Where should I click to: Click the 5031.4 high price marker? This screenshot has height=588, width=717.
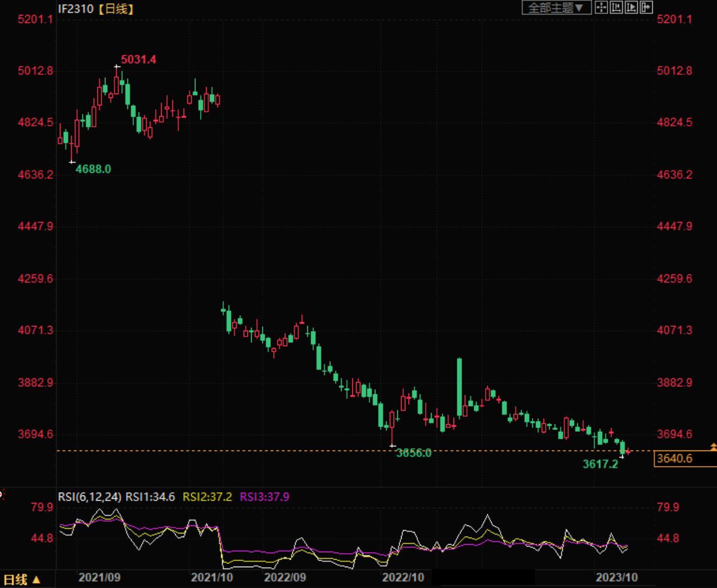[x=138, y=59]
